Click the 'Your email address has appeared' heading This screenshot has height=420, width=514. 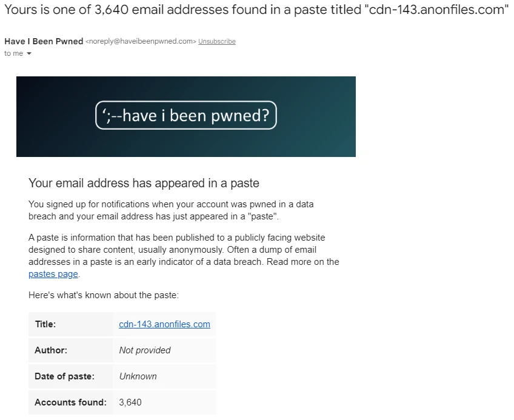[x=144, y=183]
